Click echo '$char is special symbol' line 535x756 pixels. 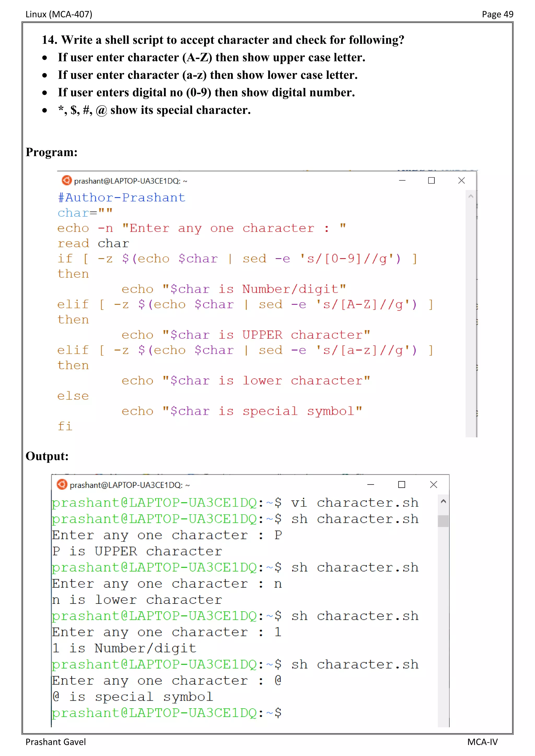click(242, 412)
